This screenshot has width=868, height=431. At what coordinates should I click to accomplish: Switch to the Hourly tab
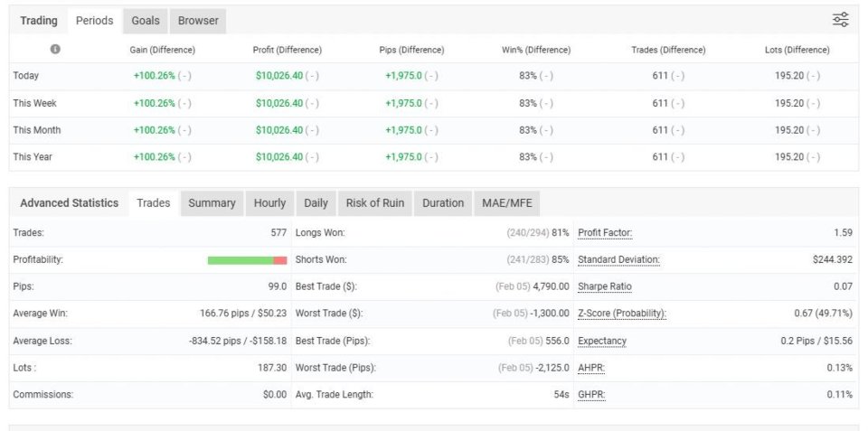pyautogui.click(x=269, y=203)
